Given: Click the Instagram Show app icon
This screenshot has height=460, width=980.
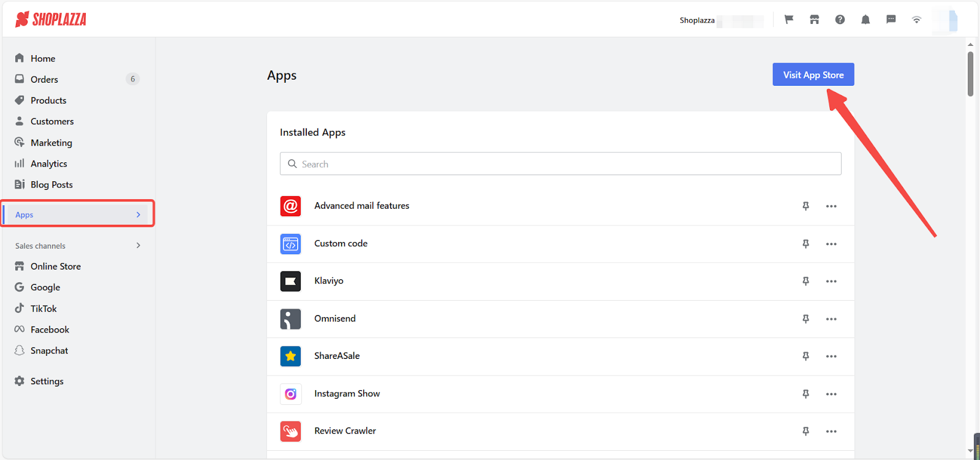Looking at the screenshot, I should pos(290,394).
